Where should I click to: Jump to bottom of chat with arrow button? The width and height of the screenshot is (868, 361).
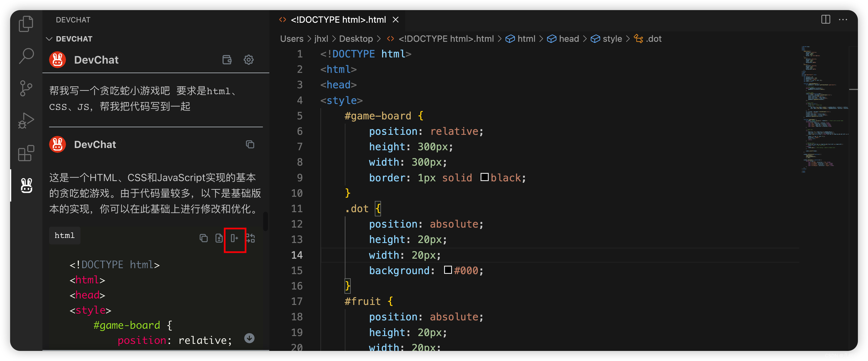pos(249,338)
